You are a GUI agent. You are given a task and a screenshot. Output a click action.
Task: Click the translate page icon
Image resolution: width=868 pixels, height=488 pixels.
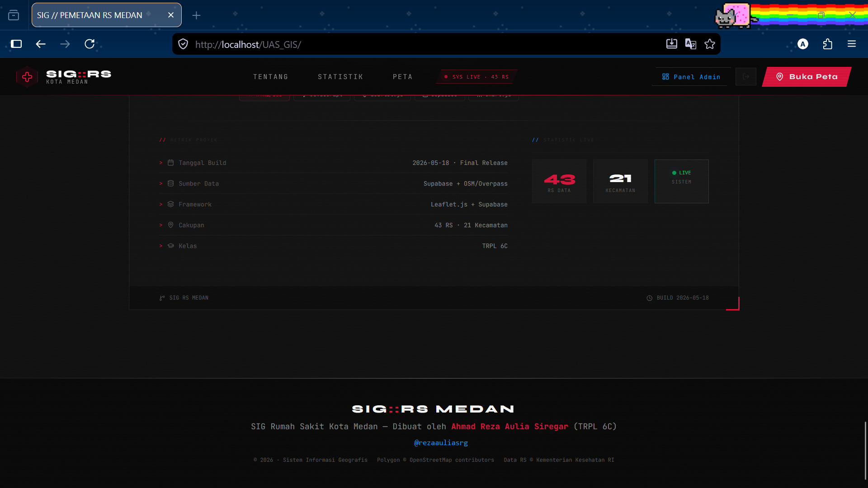[690, 44]
